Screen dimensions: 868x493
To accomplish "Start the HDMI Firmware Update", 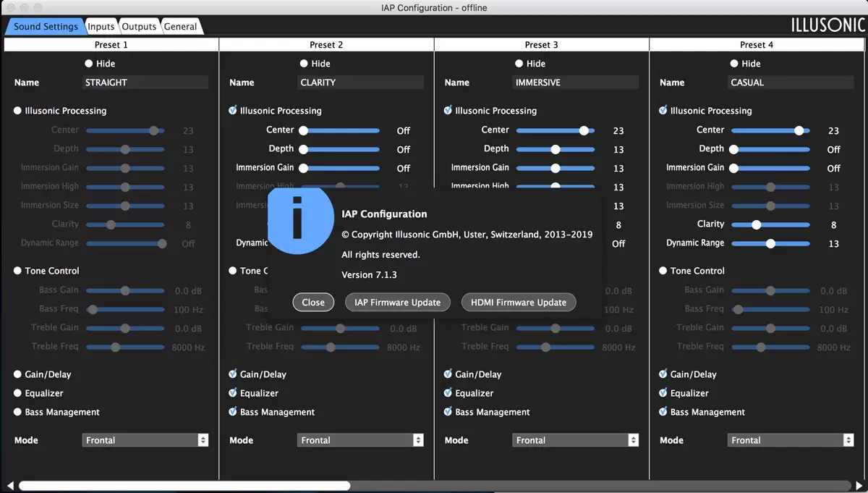I will click(518, 302).
